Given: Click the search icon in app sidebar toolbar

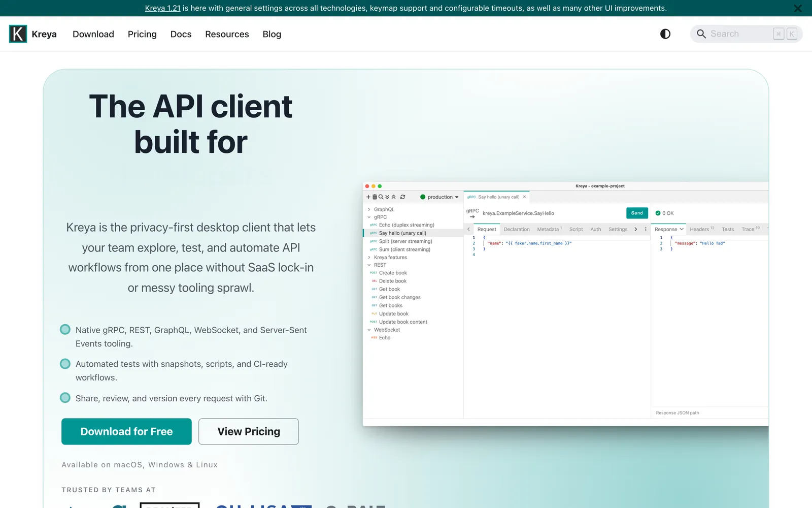Looking at the screenshot, I should [x=381, y=197].
